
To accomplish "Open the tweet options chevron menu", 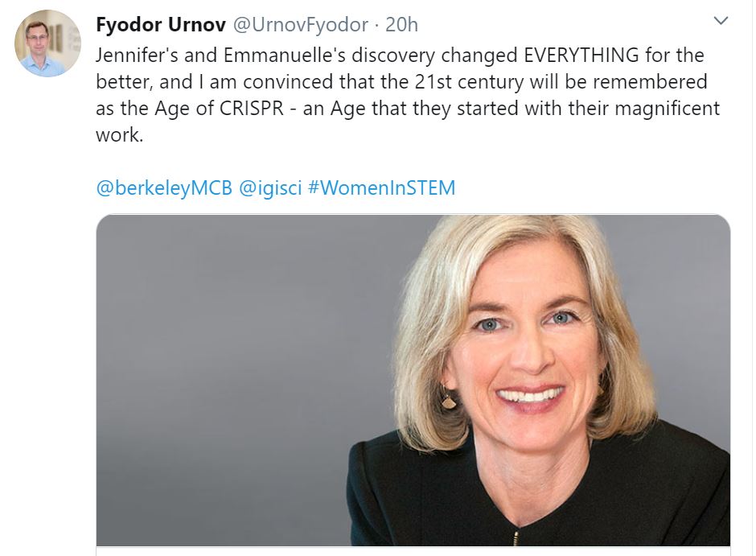I will click(721, 21).
